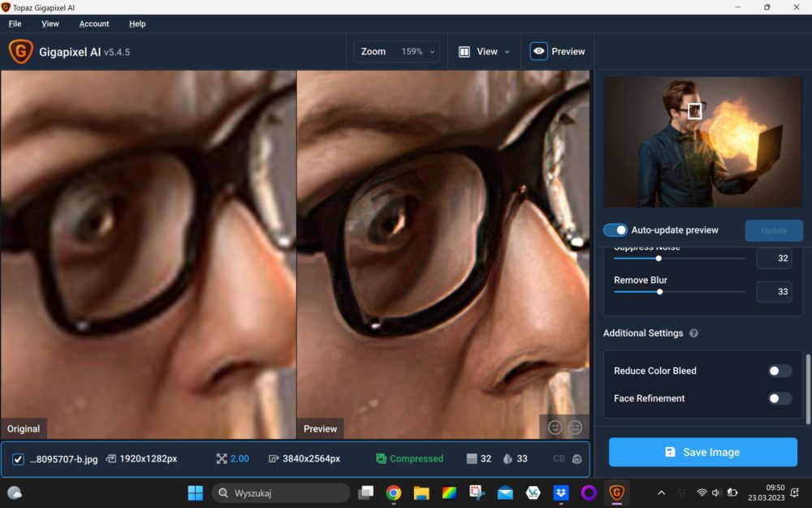Click the Update preview button

pyautogui.click(x=774, y=231)
